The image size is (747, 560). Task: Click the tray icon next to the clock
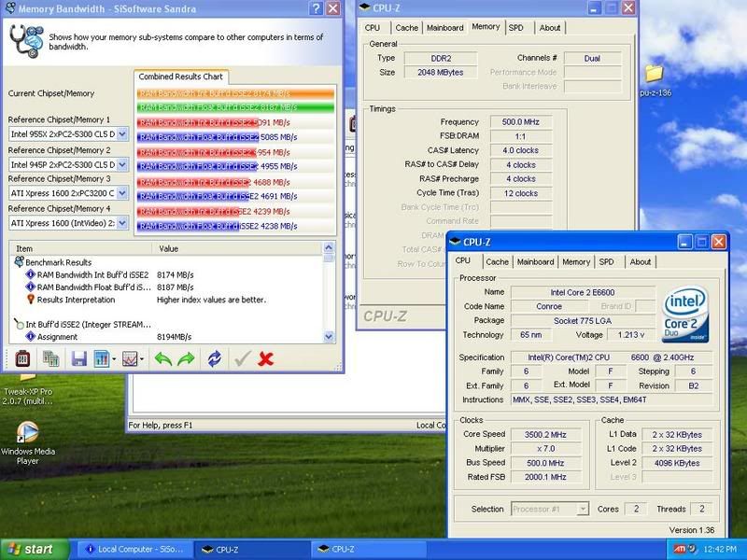click(x=692, y=549)
